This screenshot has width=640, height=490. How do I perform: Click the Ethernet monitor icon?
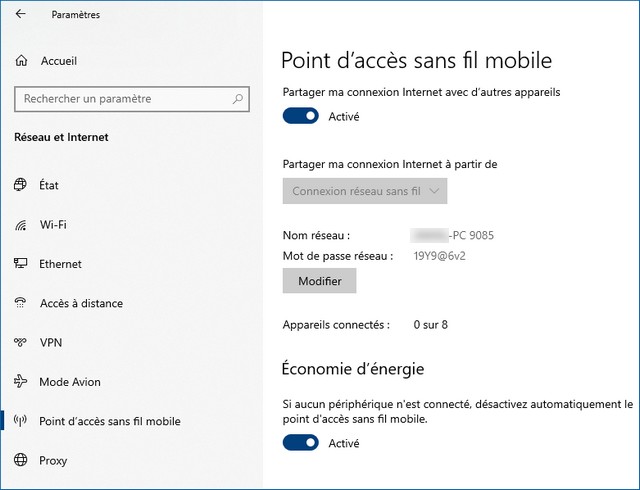coord(20,263)
